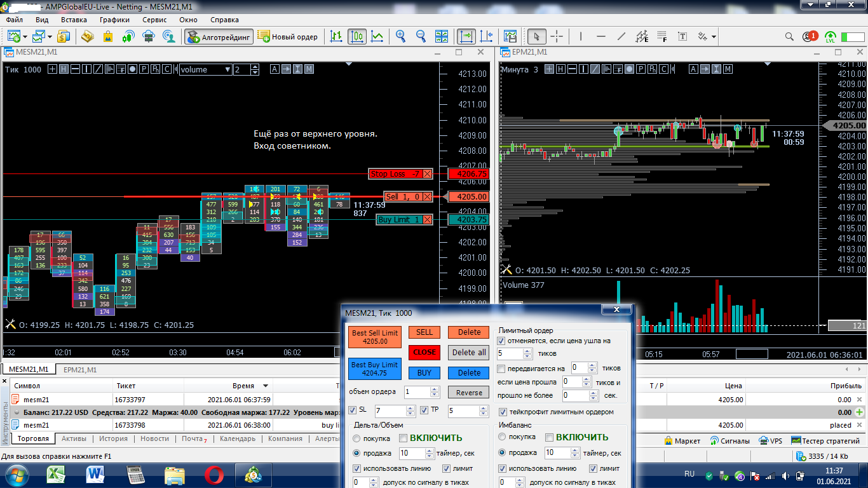This screenshot has height=488, width=868.
Task: Toggle the Алготрейдинг button
Action: pos(219,37)
